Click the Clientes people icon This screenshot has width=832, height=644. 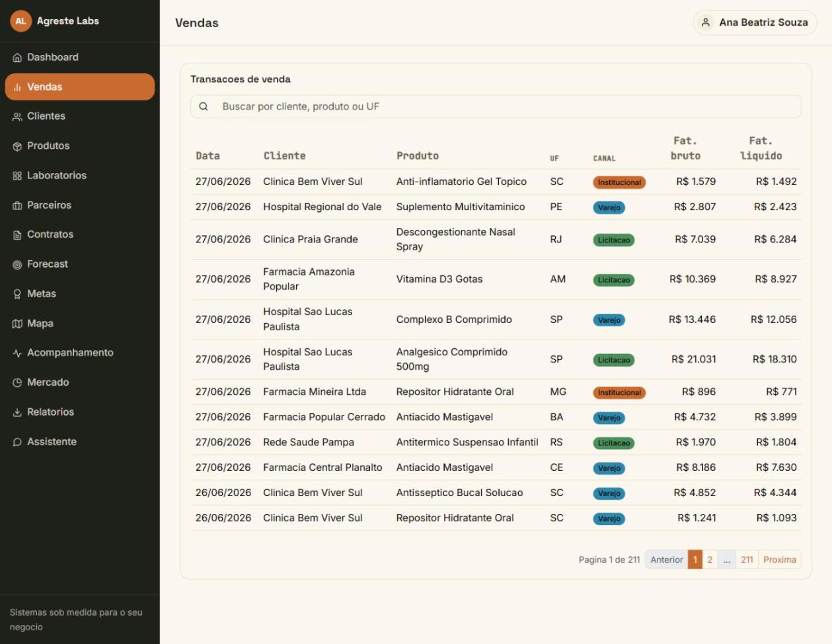17,116
